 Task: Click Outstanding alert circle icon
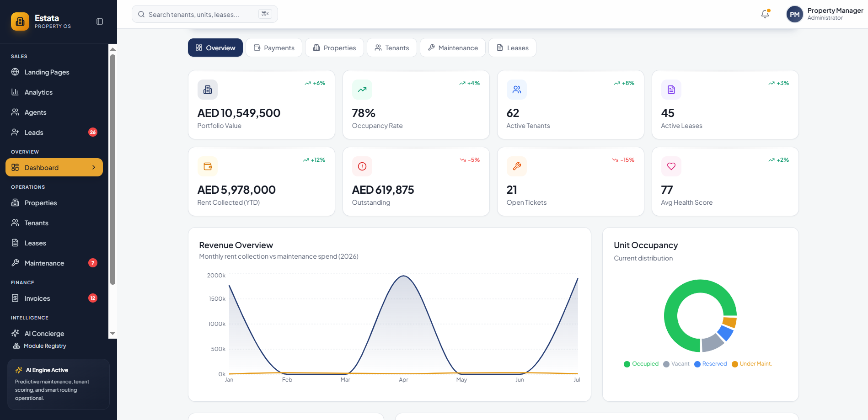tap(362, 166)
